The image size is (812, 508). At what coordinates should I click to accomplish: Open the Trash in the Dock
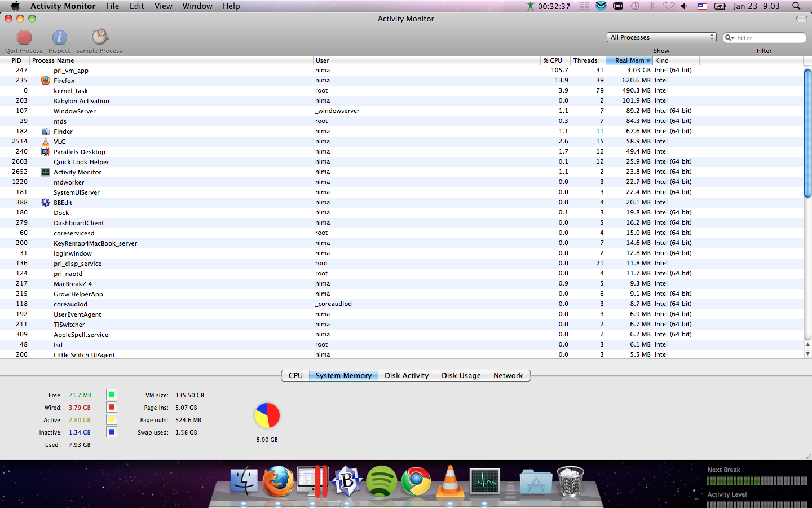[570, 481]
